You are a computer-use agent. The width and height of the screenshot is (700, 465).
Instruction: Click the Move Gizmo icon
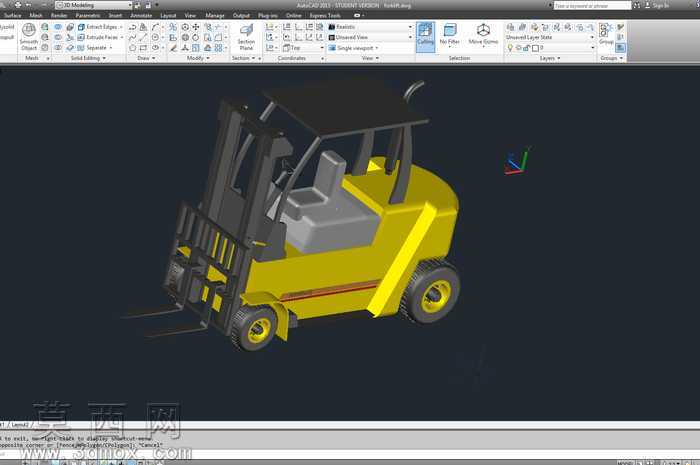[483, 34]
